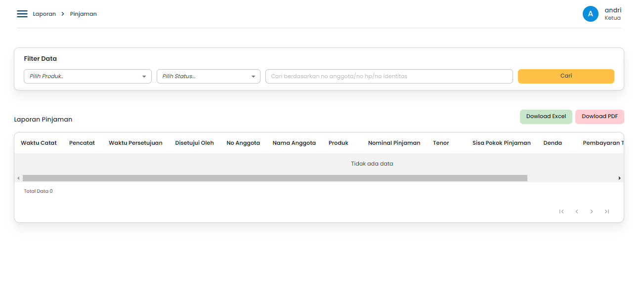Focus the anggota search text field
Viewport: 644px width, 296px height.
388,76
